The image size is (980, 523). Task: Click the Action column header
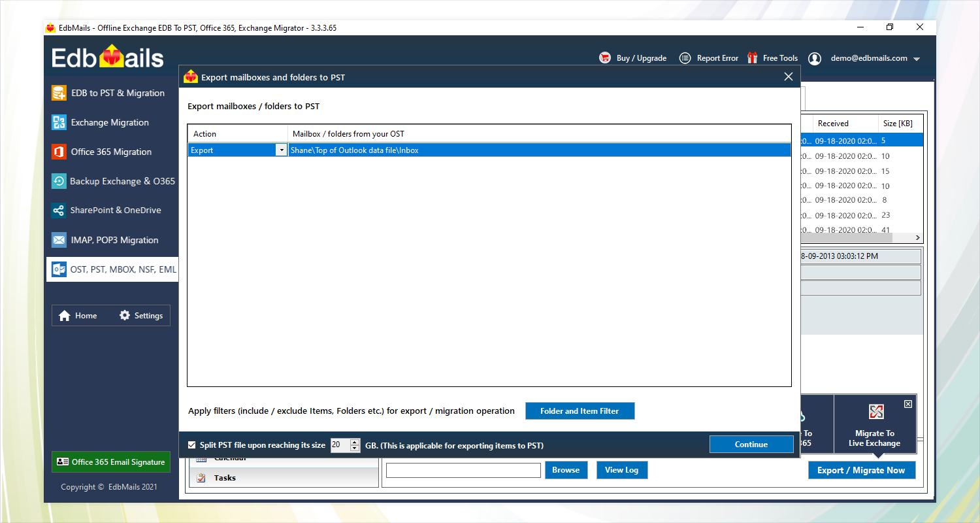[238, 134]
